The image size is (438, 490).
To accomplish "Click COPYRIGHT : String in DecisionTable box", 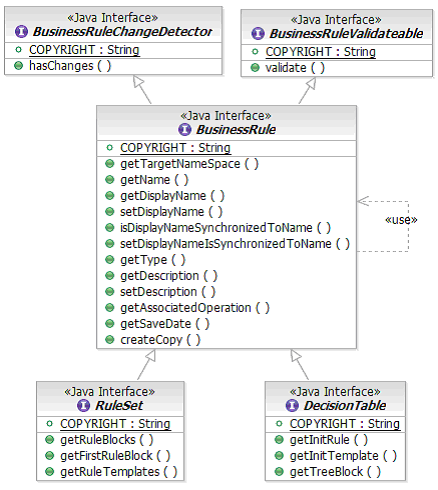I will point(345,424).
